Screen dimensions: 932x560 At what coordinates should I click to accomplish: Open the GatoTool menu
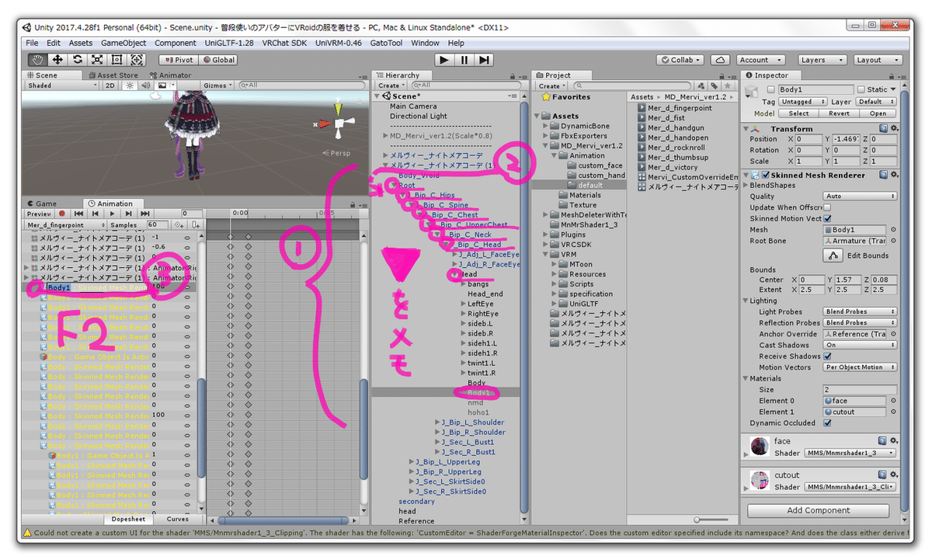click(386, 43)
